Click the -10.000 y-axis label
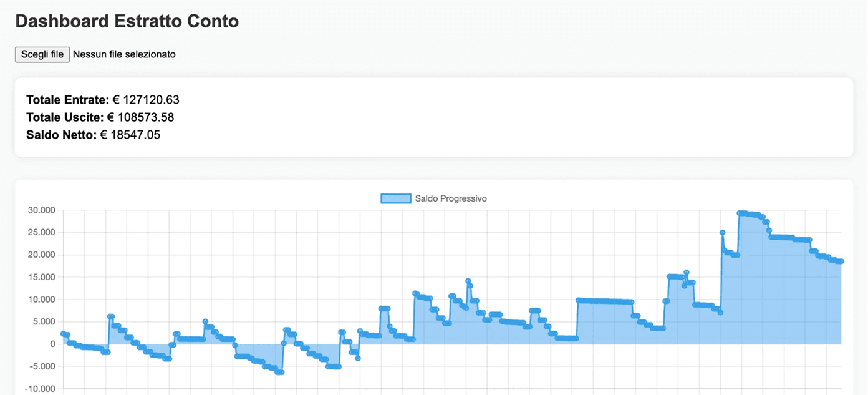The height and width of the screenshot is (395, 868). (x=41, y=389)
